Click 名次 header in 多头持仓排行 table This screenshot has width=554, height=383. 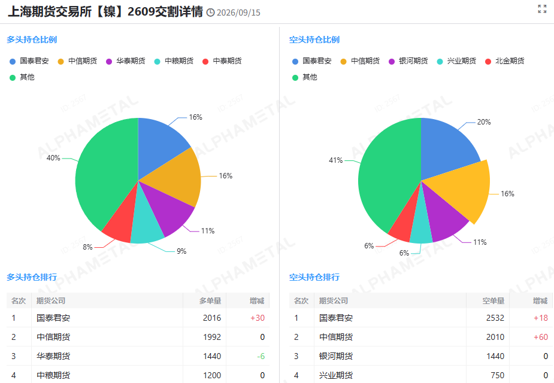click(18, 301)
